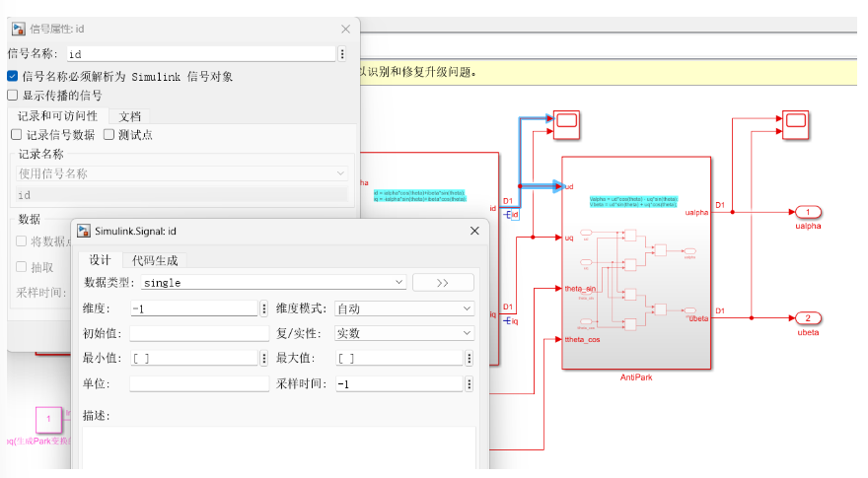Enable 测试点 checkbox
Image resolution: width=868 pixels, height=478 pixels.
[x=108, y=134]
